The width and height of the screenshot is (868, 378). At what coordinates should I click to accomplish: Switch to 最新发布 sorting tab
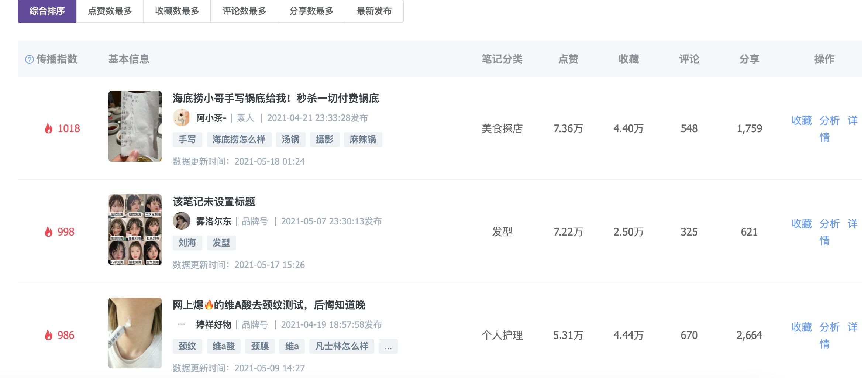(x=374, y=11)
